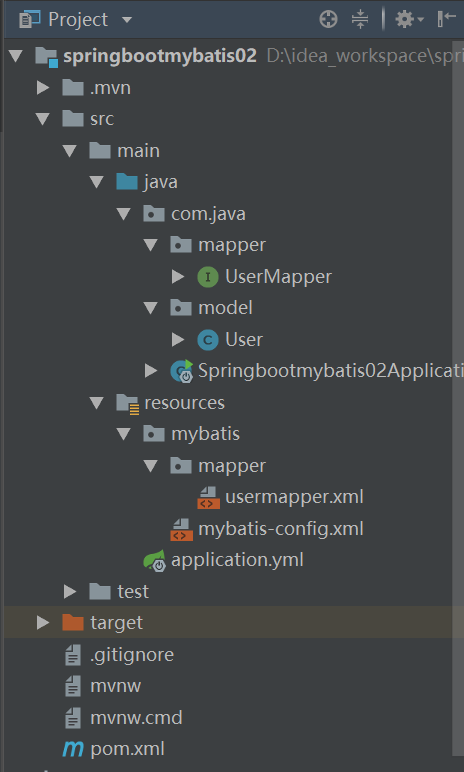The height and width of the screenshot is (772, 464).
Task: Click the main folder icon
Action: tap(100, 150)
